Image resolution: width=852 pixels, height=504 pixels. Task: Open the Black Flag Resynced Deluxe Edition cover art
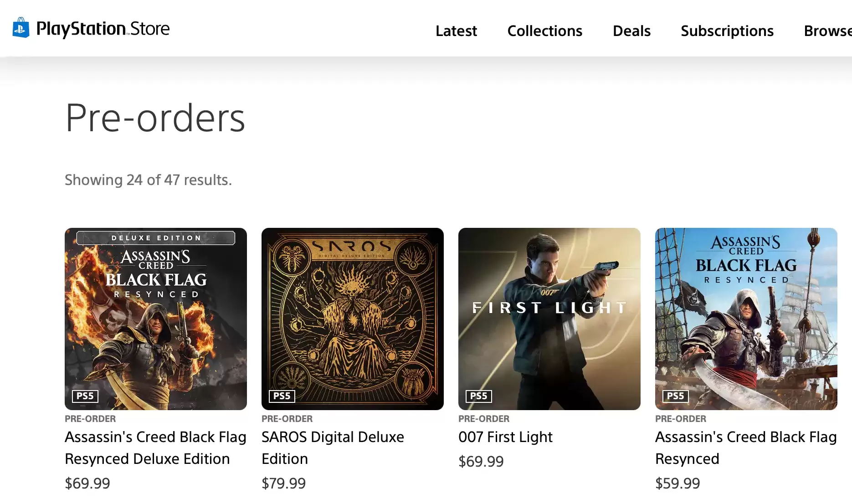coord(156,319)
